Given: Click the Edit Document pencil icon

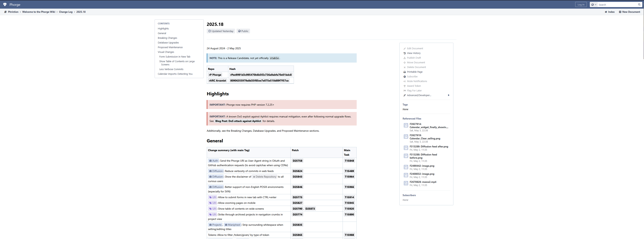Looking at the screenshot, I should (404, 49).
